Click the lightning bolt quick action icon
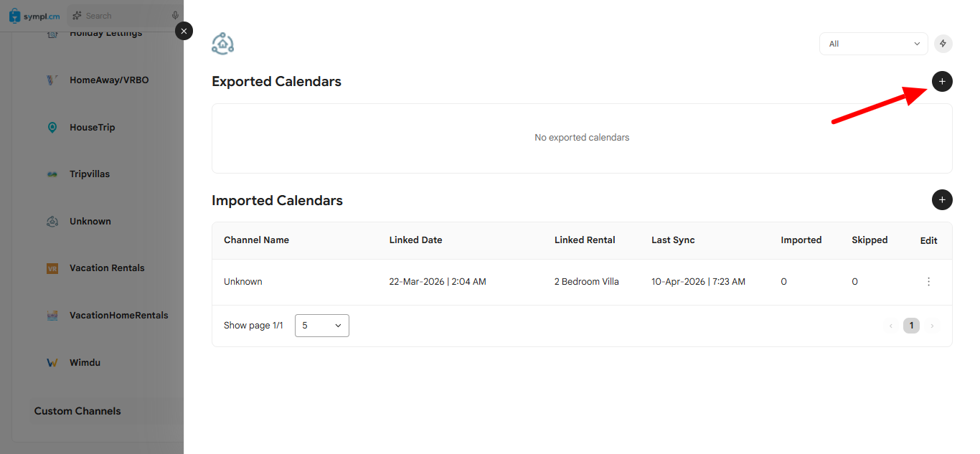 tap(943, 44)
